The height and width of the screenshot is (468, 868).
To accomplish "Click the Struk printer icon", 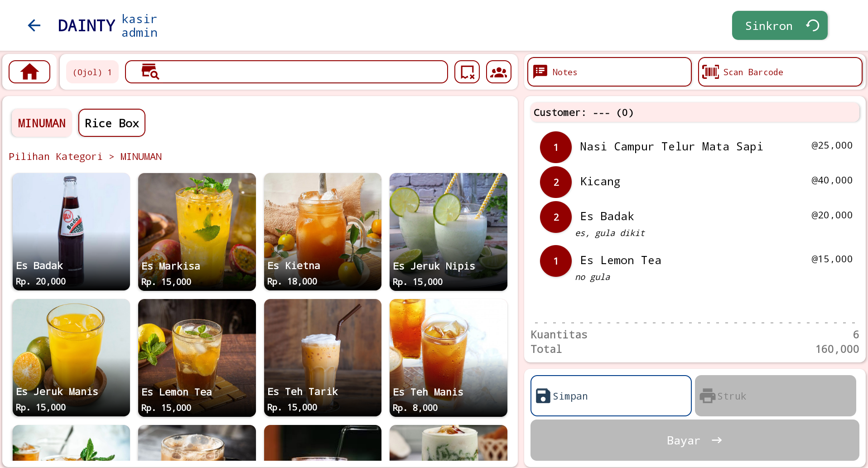I will pyautogui.click(x=707, y=396).
